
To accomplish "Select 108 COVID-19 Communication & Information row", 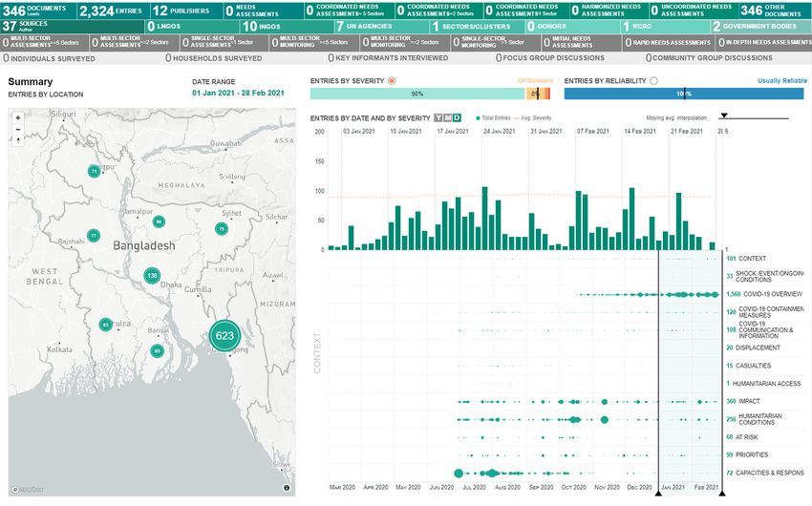I will click(x=759, y=329).
